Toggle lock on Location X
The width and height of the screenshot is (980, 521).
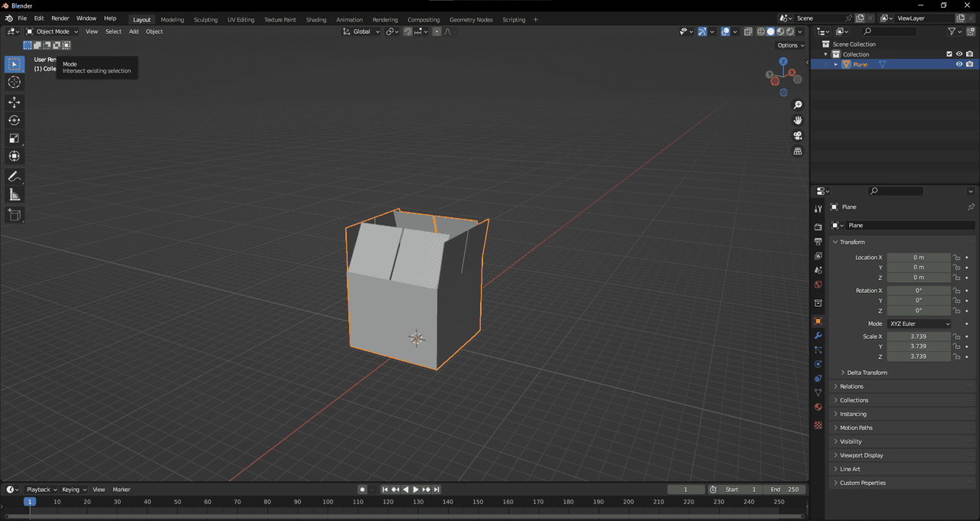[956, 258]
